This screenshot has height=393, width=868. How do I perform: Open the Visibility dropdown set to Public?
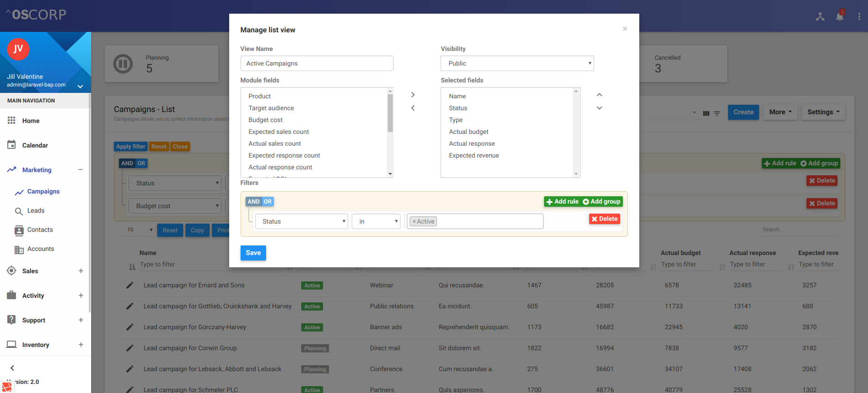click(x=517, y=63)
